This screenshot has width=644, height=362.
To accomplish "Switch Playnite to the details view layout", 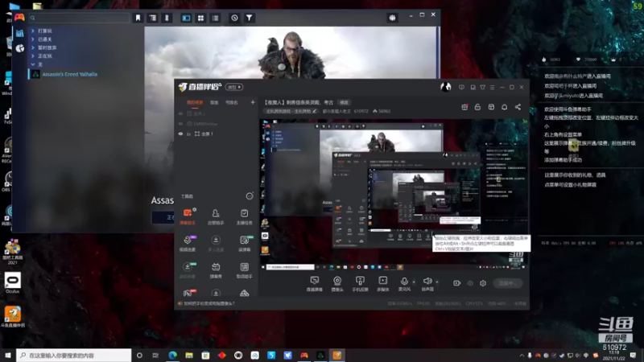I will tap(186, 18).
